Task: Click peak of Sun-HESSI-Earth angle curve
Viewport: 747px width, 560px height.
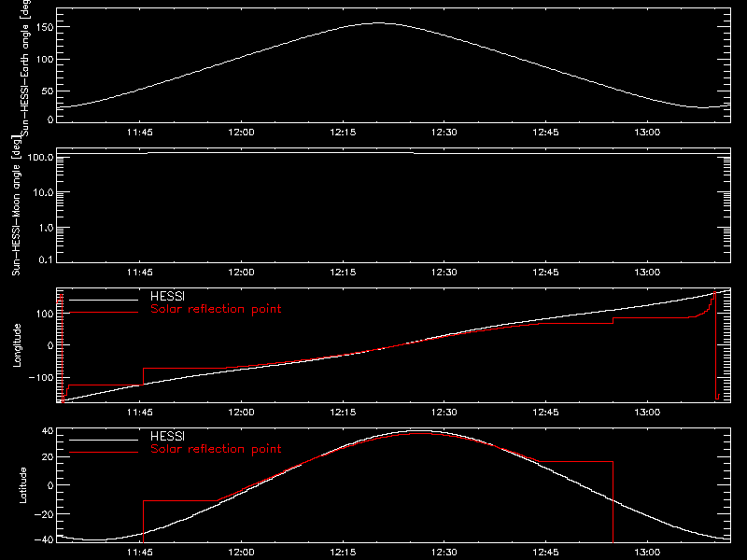Action: 379,22
